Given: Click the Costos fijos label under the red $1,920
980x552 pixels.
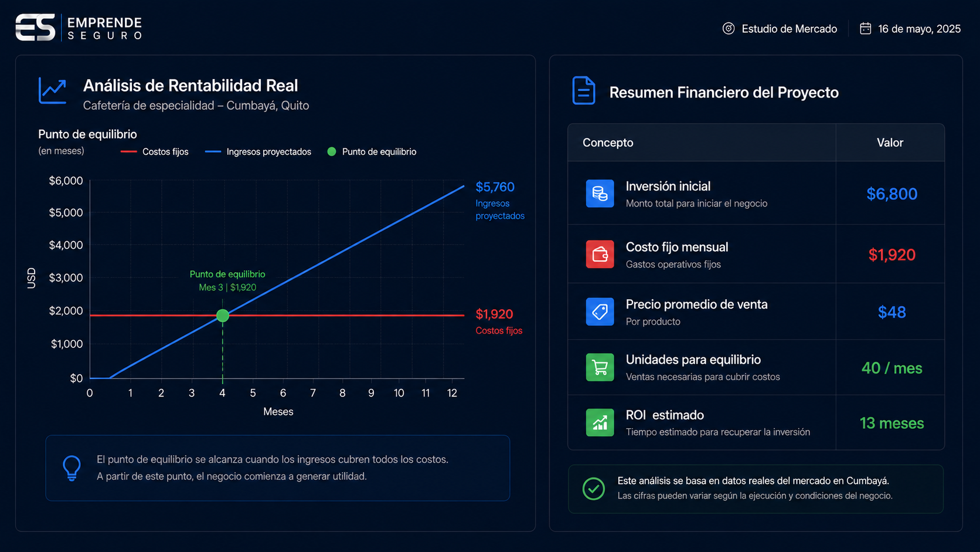Looking at the screenshot, I should click(x=499, y=331).
